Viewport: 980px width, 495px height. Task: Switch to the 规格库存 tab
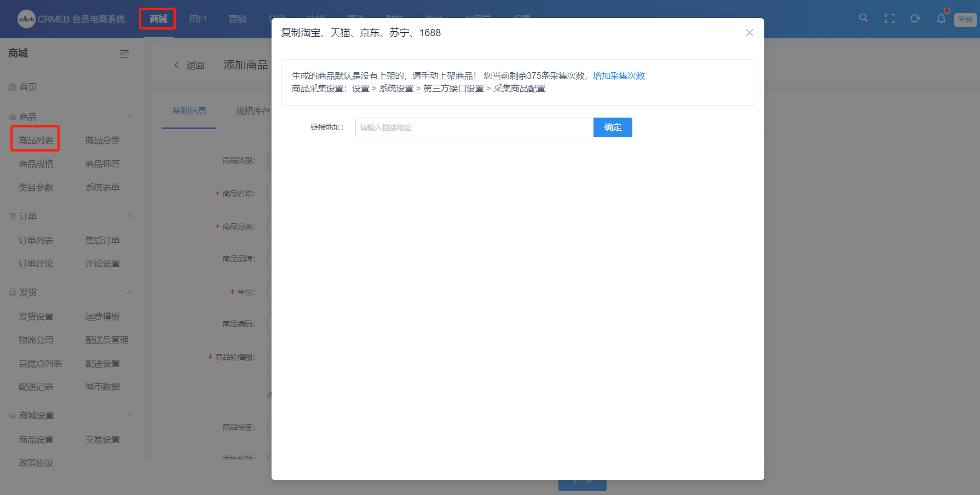pos(253,111)
